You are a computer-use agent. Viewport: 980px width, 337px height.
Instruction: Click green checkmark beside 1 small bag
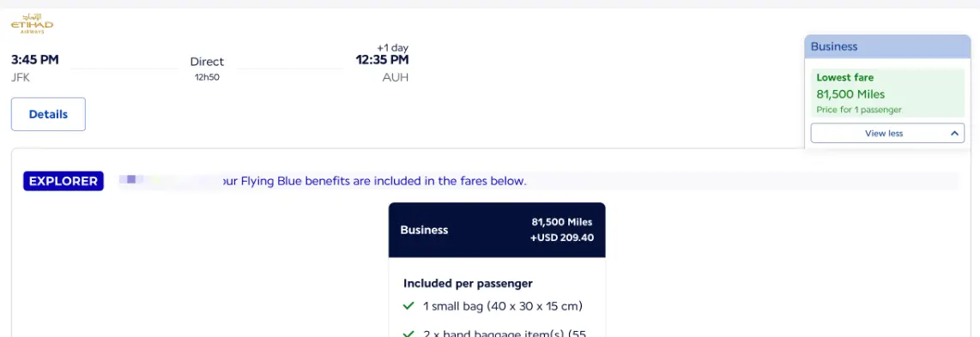[408, 306]
